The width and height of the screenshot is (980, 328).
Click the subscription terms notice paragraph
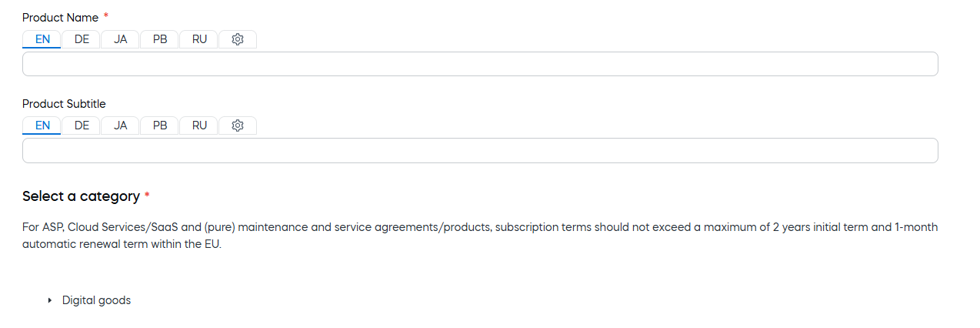pos(480,236)
